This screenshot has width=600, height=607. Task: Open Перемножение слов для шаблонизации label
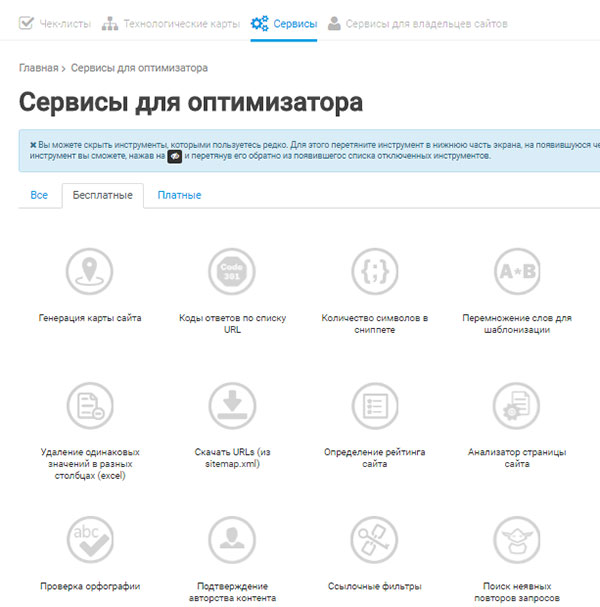[517, 324]
